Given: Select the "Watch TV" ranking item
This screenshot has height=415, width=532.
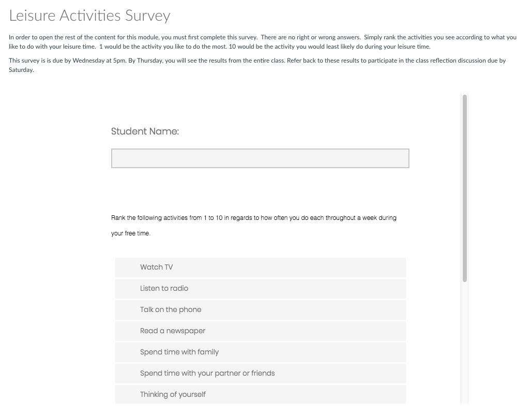Looking at the screenshot, I should (260, 268).
